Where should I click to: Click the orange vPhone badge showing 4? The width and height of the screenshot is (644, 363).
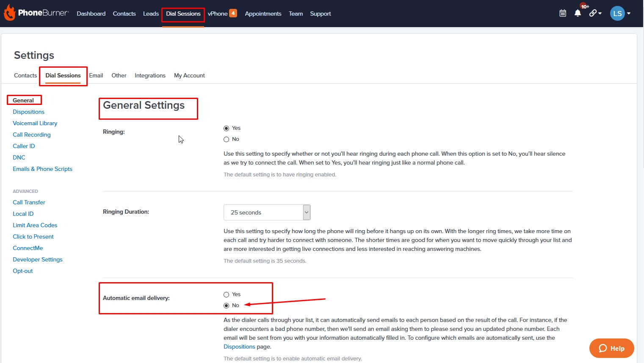[x=233, y=13]
